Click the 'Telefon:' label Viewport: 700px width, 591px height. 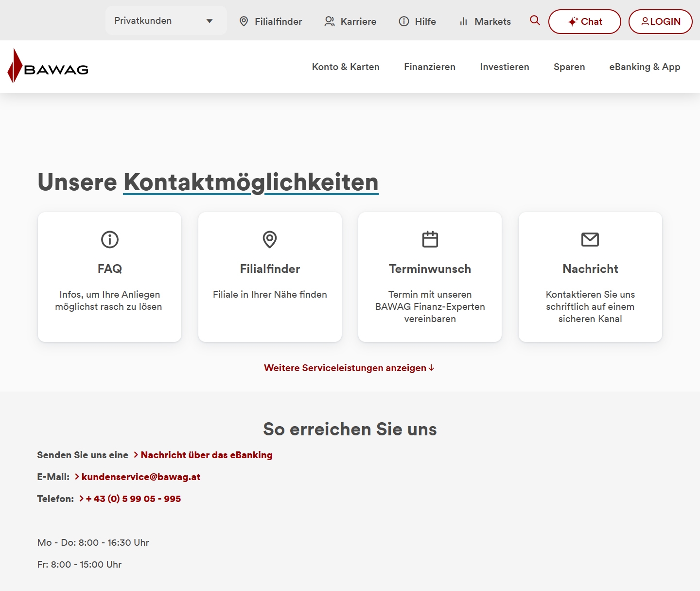coord(55,499)
